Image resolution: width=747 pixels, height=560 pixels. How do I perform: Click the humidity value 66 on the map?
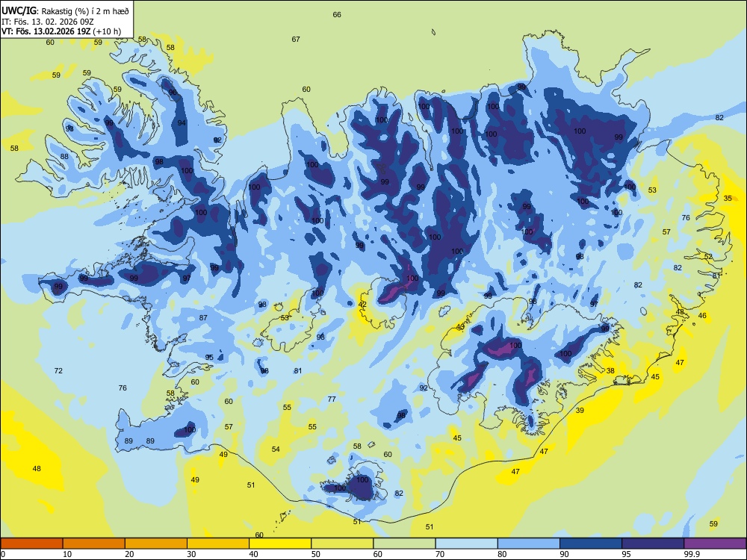click(337, 15)
